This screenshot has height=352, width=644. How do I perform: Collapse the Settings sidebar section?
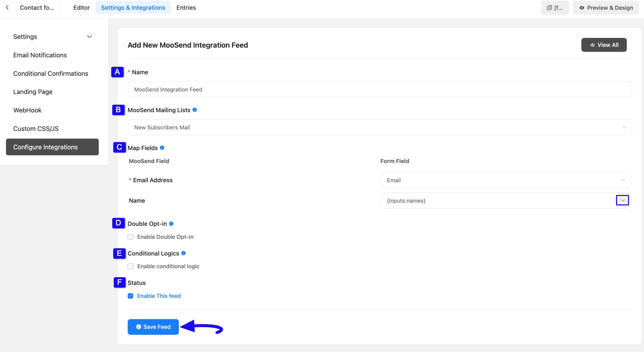[x=89, y=37]
